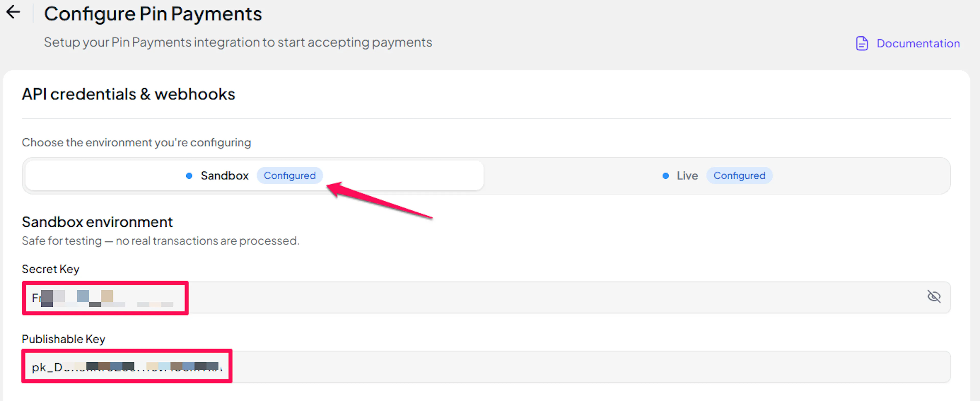The height and width of the screenshot is (401, 980).
Task: Click the Configure Pin Payments page title
Action: pos(153,14)
